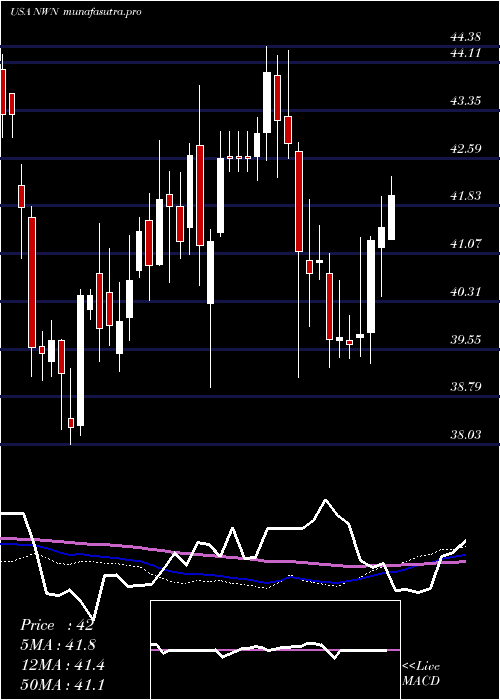Click the 41.83 price level label
The image size is (500, 700).
(x=466, y=196)
